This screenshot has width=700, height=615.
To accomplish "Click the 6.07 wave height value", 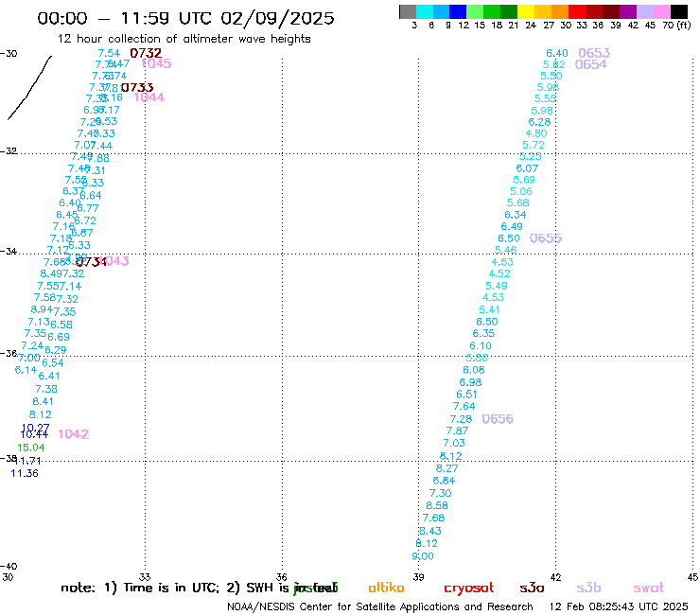I will (x=527, y=168).
